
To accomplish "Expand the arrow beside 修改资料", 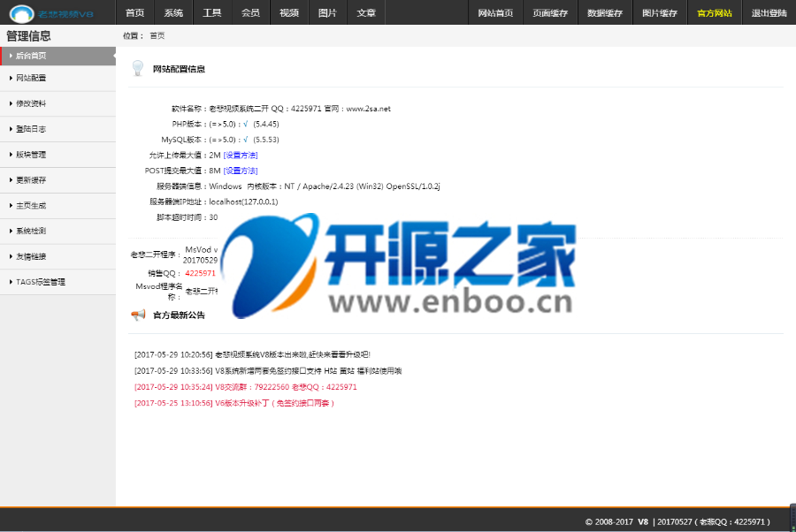I will point(11,103).
